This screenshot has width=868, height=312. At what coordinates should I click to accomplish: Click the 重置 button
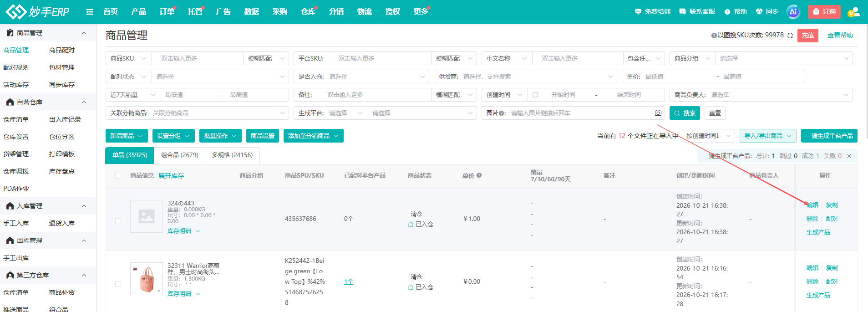click(x=715, y=113)
